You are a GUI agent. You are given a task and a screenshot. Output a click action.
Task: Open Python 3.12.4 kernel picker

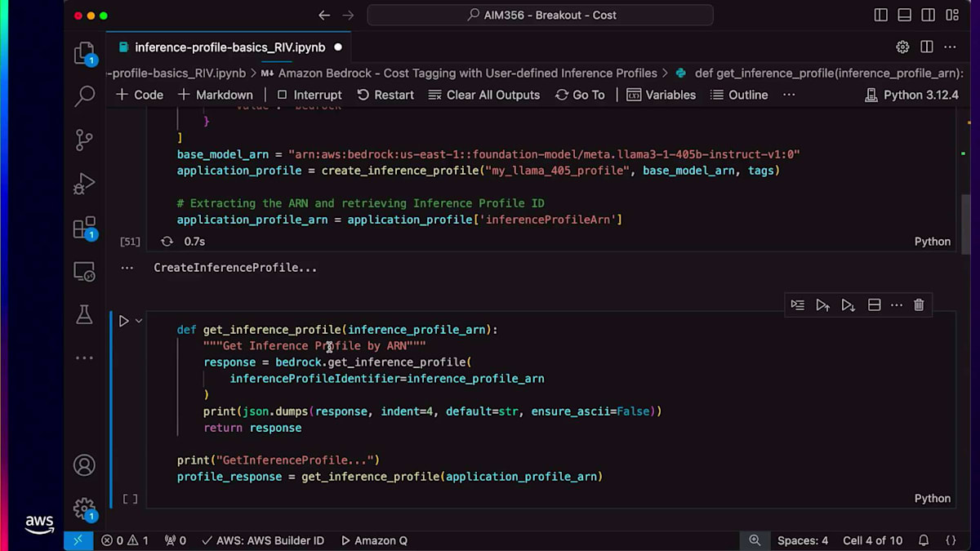pos(911,95)
